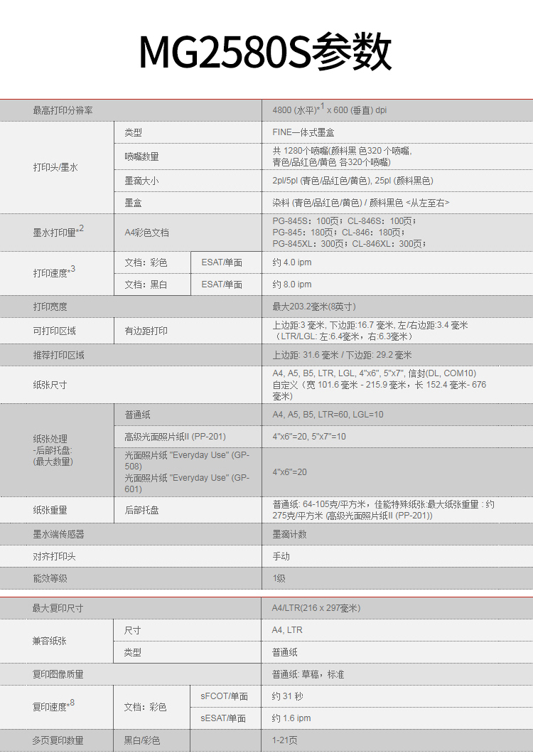Select the 纸张尺寸 row label
This screenshot has height=756, width=533.
[50, 385]
